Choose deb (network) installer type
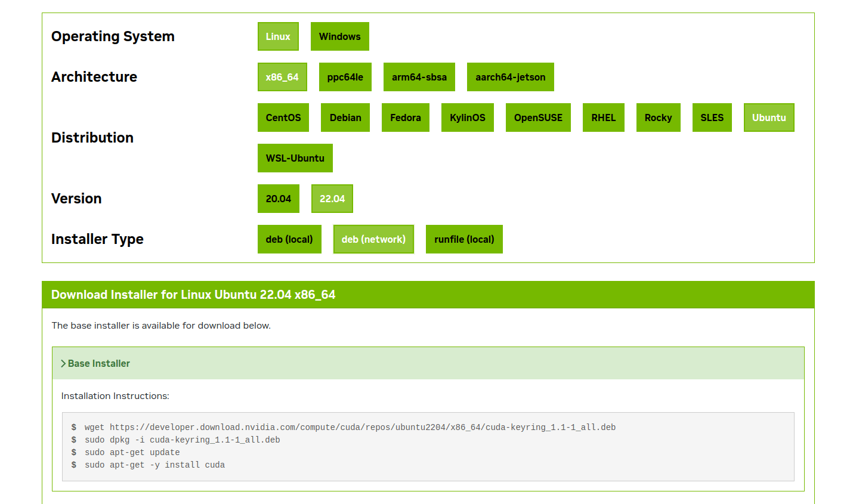853x504 pixels. click(373, 239)
